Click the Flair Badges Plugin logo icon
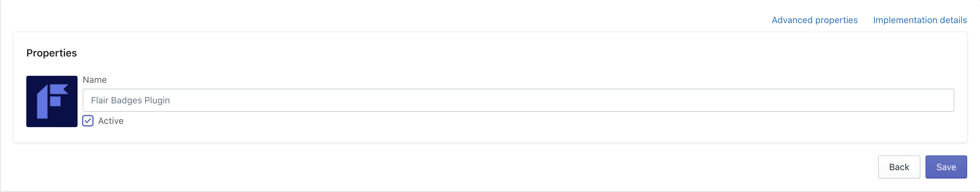Viewport: 980px width, 192px height. [x=52, y=101]
